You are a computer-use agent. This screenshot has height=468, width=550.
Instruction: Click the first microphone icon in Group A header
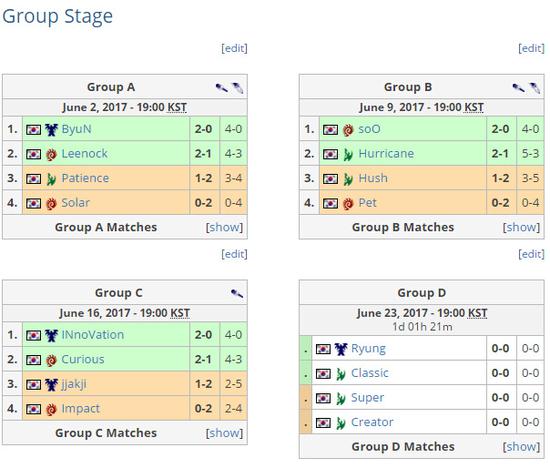point(222,87)
